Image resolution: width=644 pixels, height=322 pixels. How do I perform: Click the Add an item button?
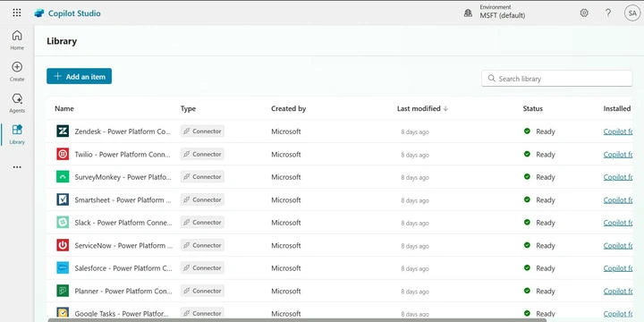click(80, 76)
